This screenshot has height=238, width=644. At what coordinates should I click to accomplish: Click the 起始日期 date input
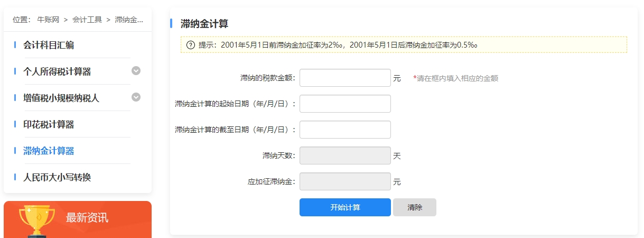(x=345, y=104)
